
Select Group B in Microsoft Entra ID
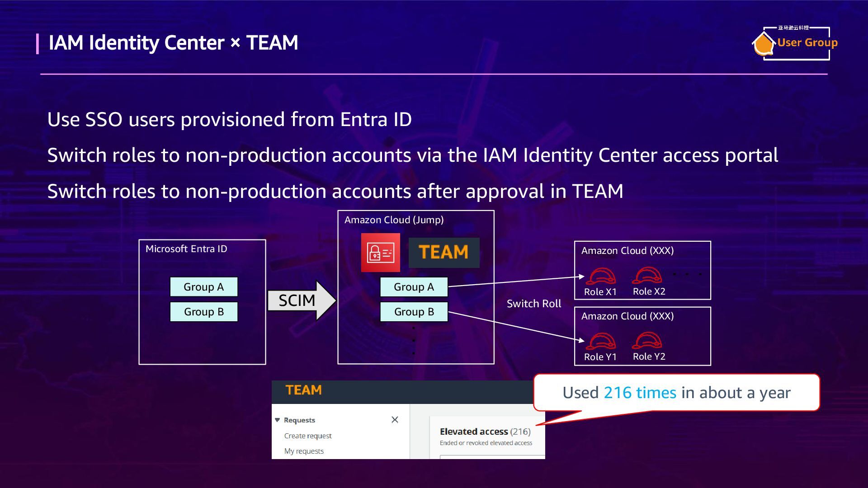coord(203,312)
